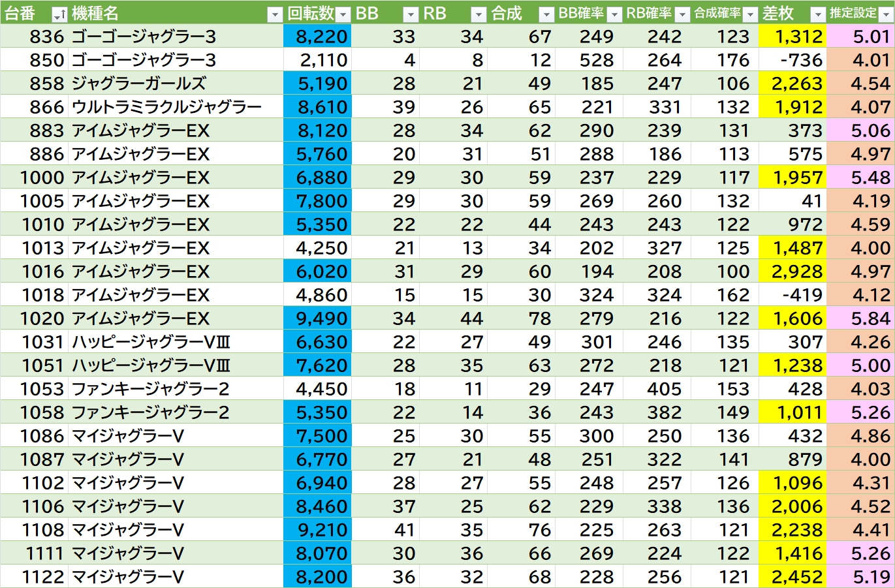Select machine number cell 1058
The height and width of the screenshot is (588, 895).
(34, 412)
